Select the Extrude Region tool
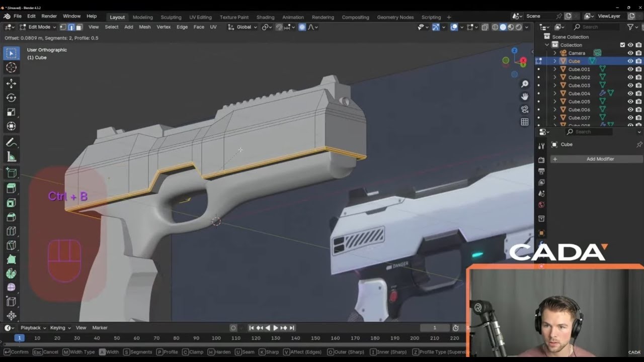644x362 pixels. (11, 189)
